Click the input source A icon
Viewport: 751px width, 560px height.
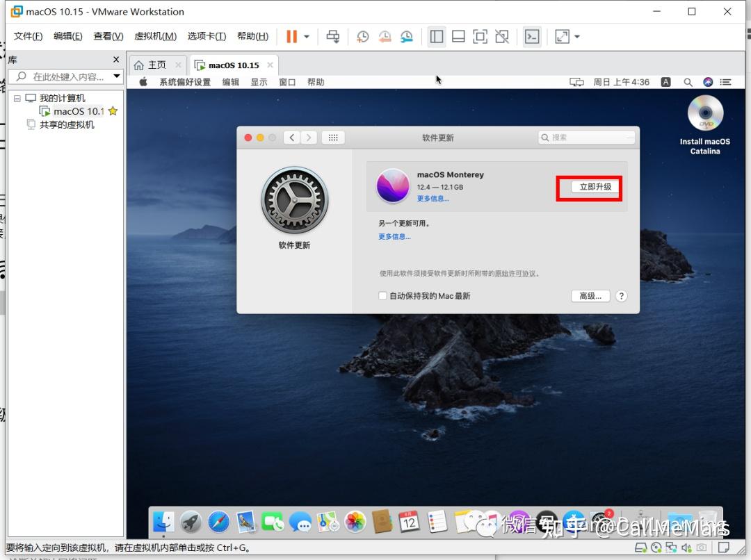point(665,82)
